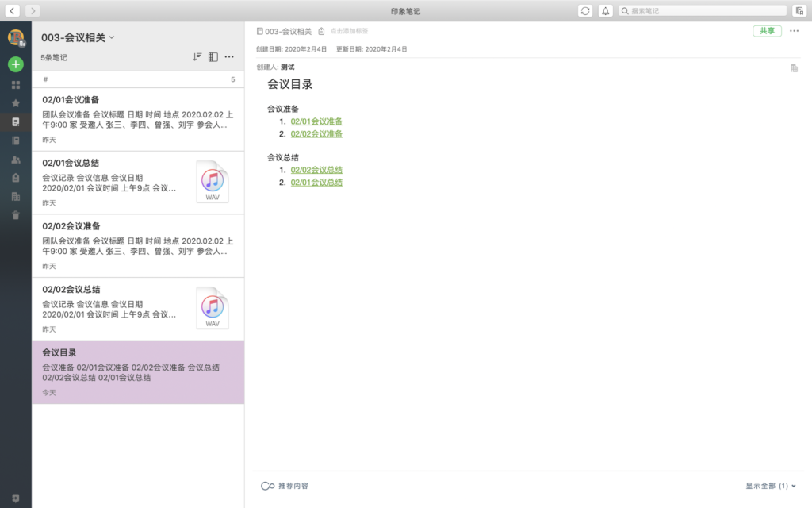Click the WAV attachment thumbnail of 02/01会议总结
The image size is (812, 508).
[212, 181]
